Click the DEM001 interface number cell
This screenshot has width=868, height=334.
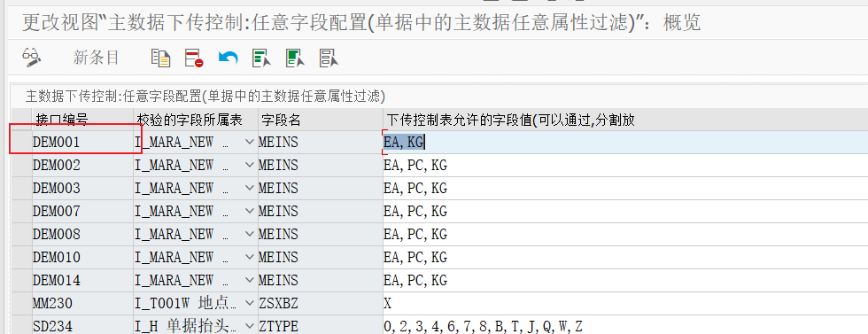[x=82, y=143]
